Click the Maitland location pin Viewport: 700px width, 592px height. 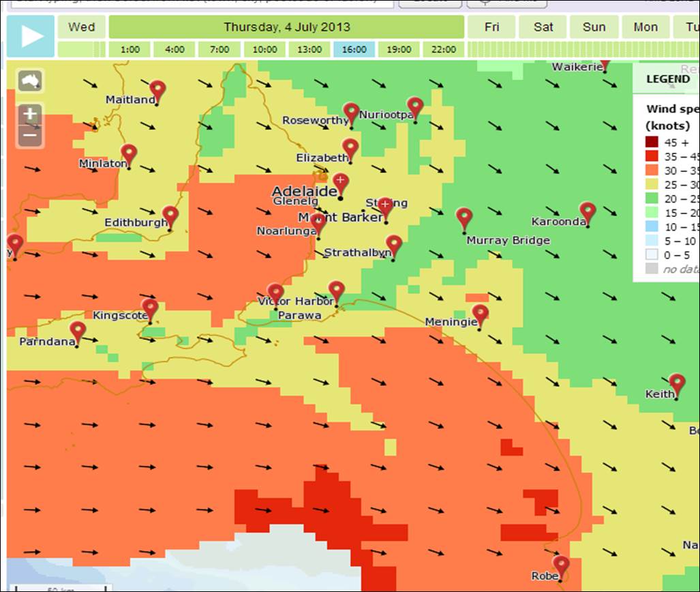[x=157, y=91]
